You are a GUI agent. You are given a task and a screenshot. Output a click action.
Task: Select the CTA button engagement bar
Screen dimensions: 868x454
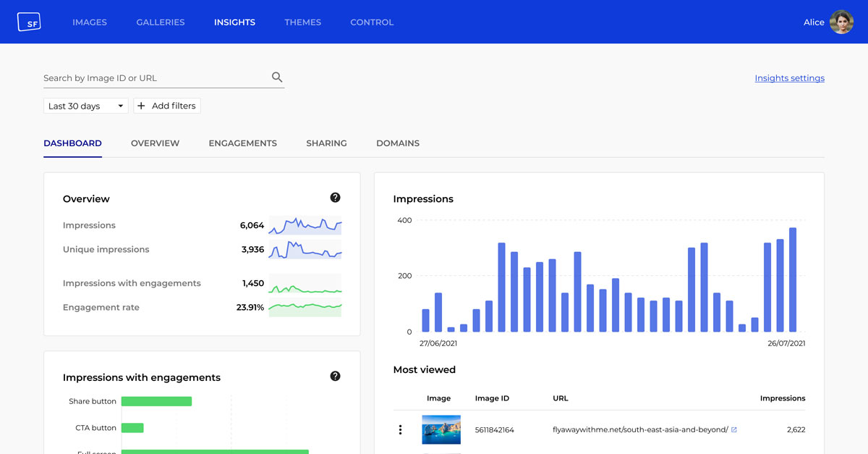click(134, 427)
